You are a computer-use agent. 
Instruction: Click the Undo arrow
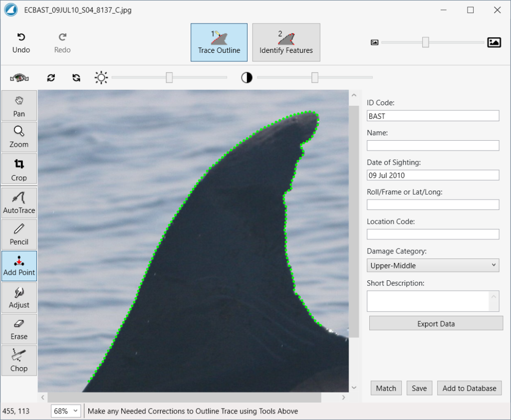(x=21, y=43)
